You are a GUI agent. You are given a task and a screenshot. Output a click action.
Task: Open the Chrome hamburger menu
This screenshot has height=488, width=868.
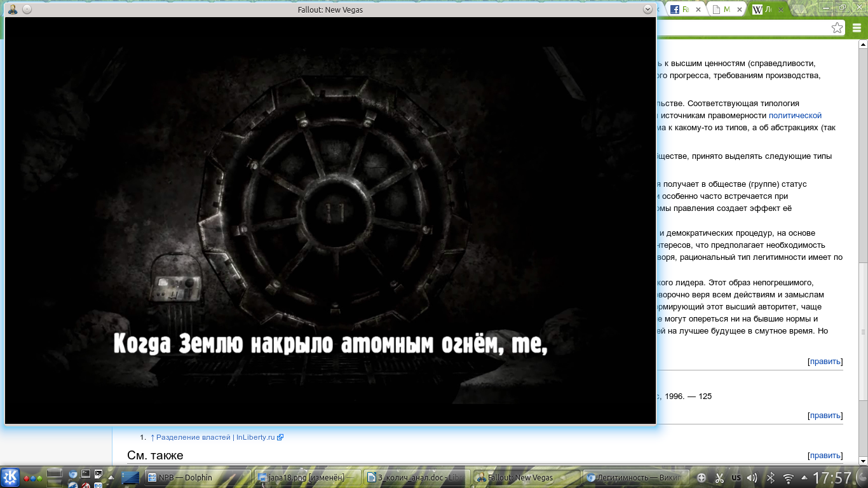click(857, 28)
